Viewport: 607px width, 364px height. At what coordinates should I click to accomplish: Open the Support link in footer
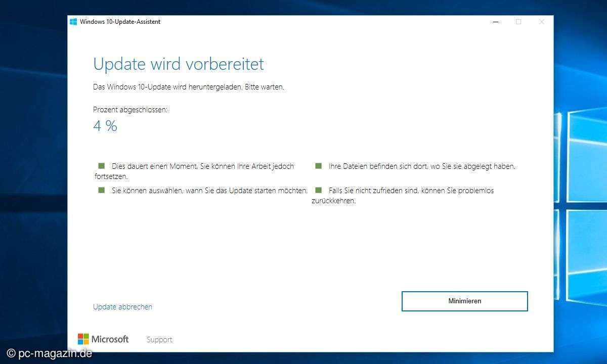159,340
